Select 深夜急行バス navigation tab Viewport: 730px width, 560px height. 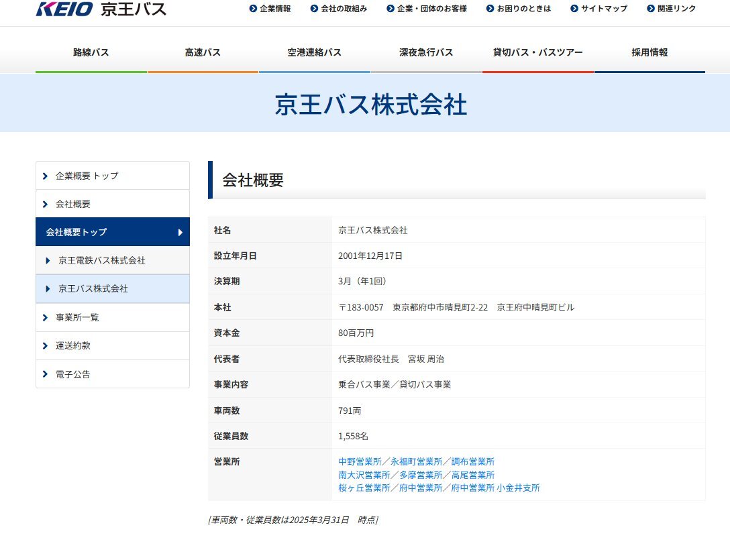(x=427, y=52)
